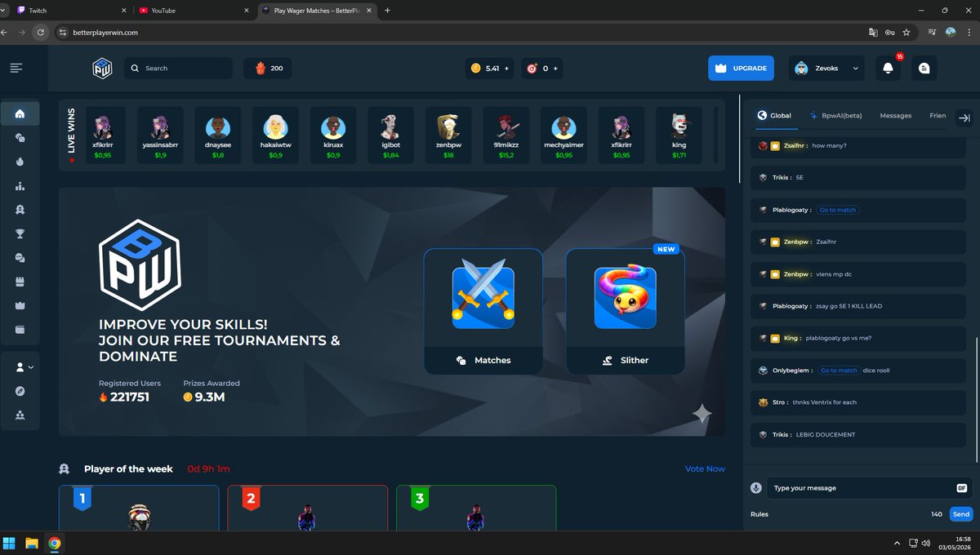Open rank 2 player of the week card
980x555 pixels.
[x=307, y=508]
